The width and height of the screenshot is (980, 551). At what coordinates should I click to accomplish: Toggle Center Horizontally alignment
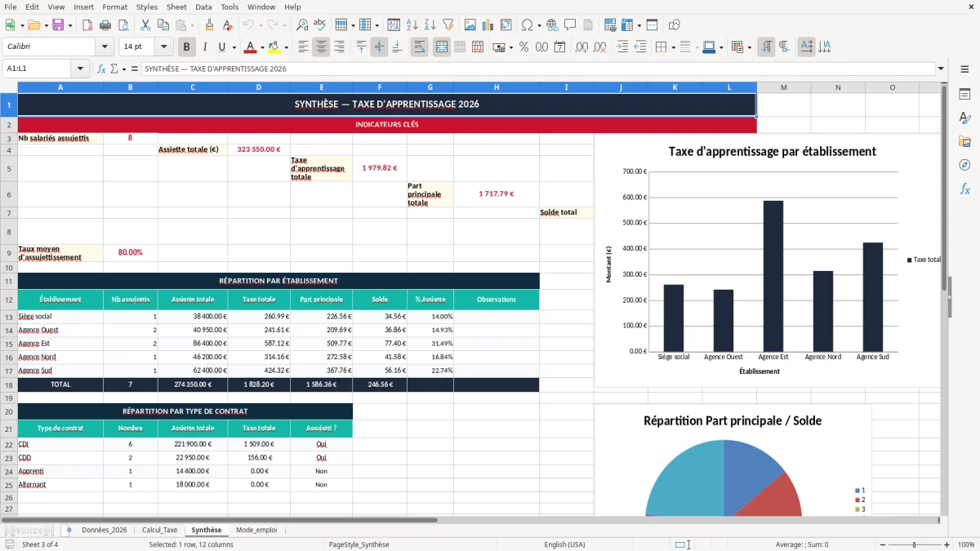(x=322, y=47)
